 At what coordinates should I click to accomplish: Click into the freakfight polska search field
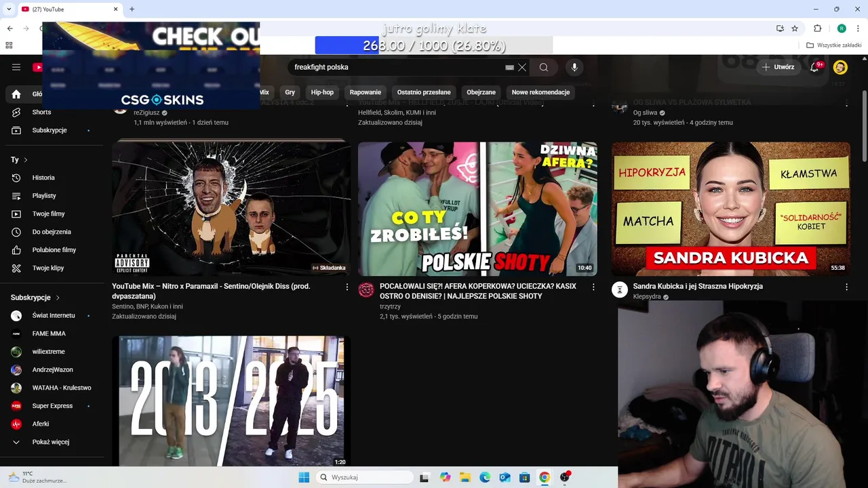pyautogui.click(x=397, y=67)
